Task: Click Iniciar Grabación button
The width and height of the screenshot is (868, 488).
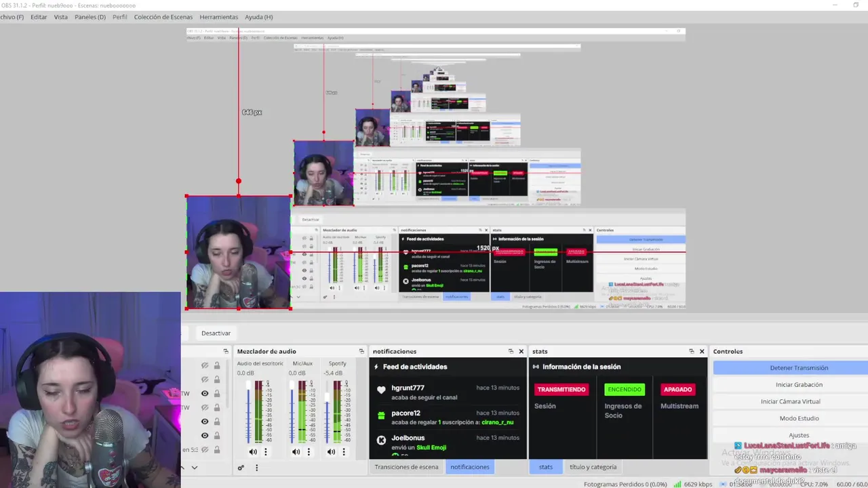Action: coord(791,385)
